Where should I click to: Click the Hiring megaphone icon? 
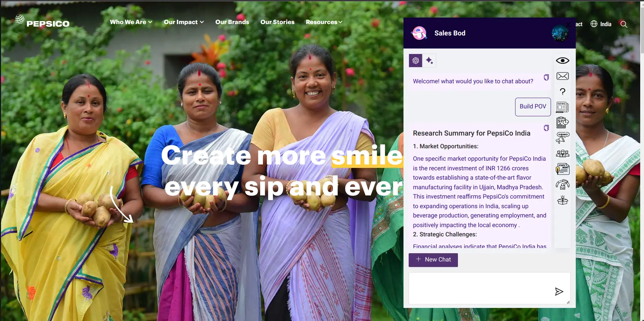pos(562,138)
